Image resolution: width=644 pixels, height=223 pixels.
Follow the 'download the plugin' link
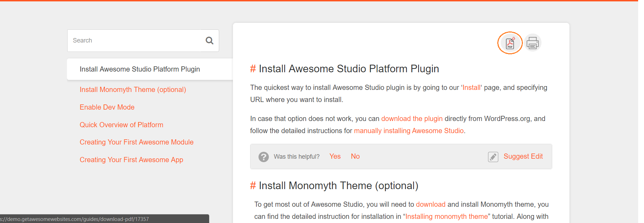click(412, 119)
